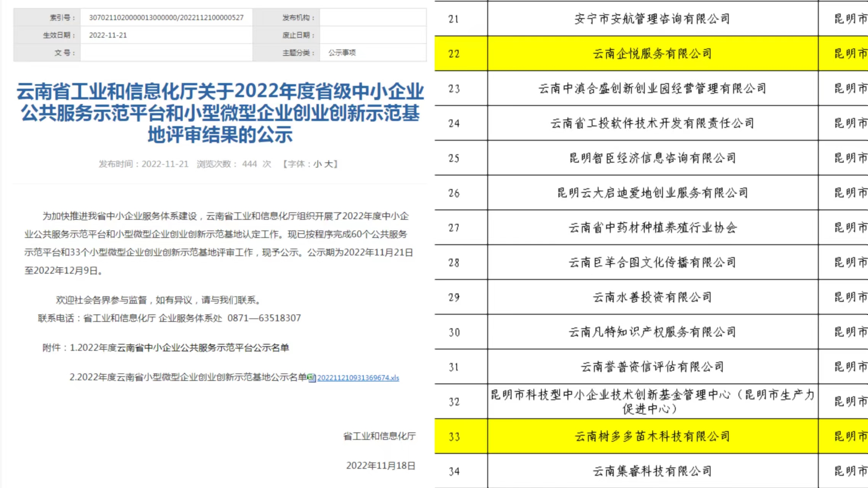Select row 30 云南凡特知识产权服务有限公司
The width and height of the screenshot is (868, 488).
[652, 332]
